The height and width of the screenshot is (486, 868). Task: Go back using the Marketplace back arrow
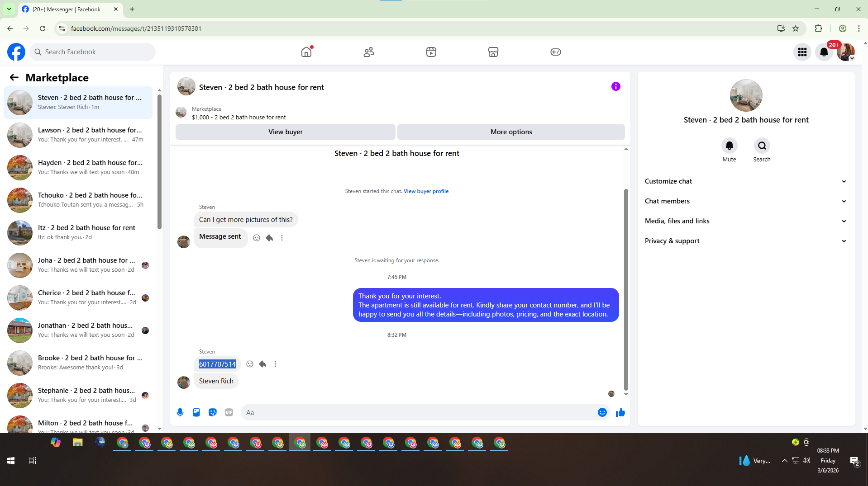click(14, 77)
